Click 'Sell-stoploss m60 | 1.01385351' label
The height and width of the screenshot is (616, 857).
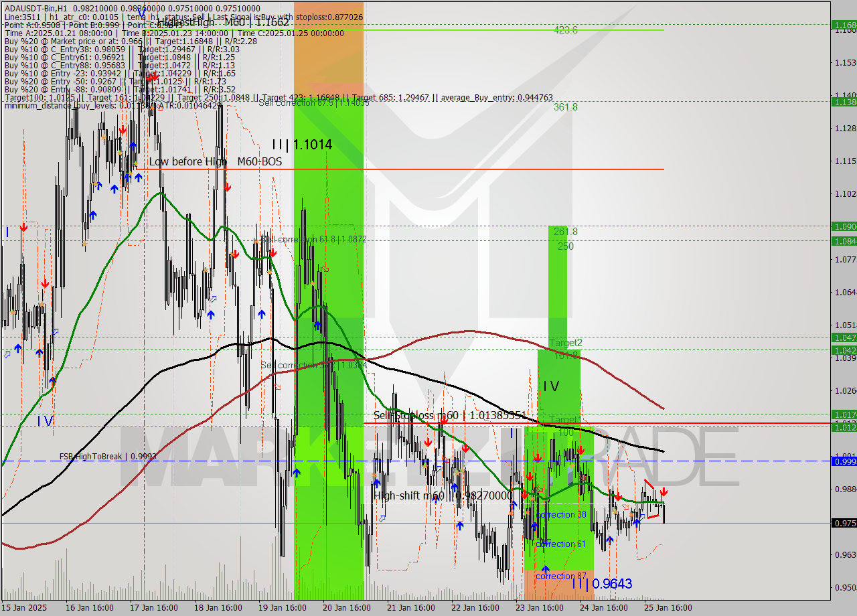tap(450, 416)
